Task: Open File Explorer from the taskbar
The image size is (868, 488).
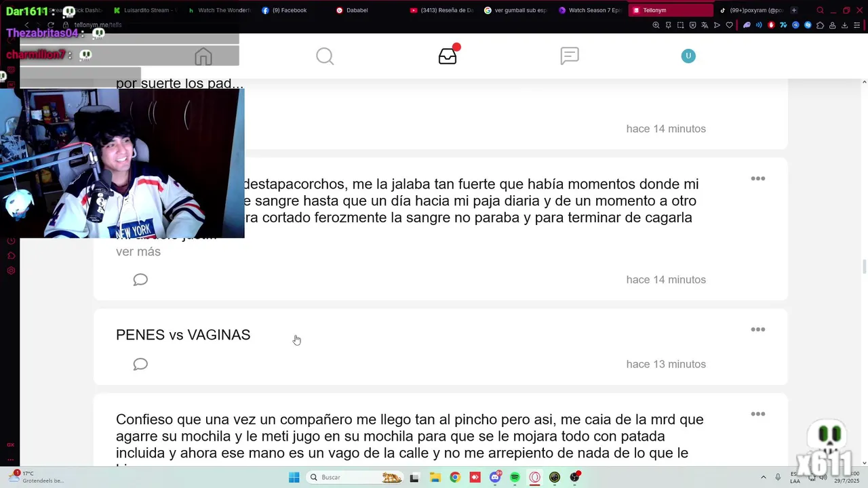Action: [435, 477]
